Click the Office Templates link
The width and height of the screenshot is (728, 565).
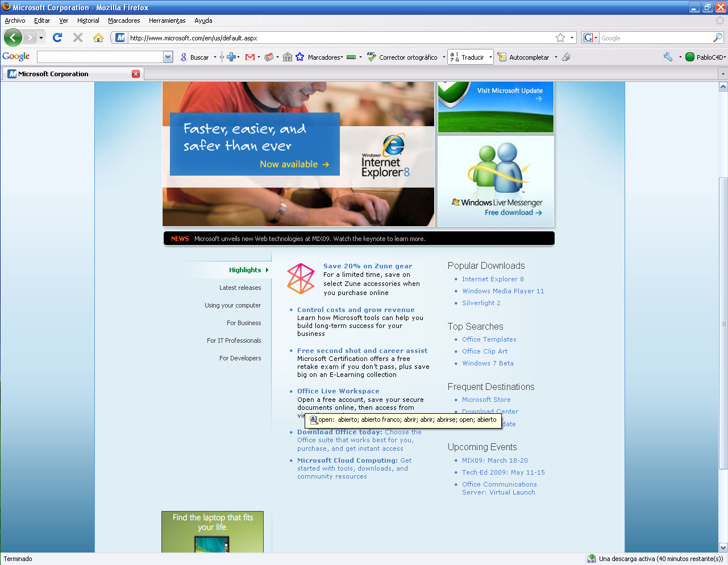coord(489,339)
